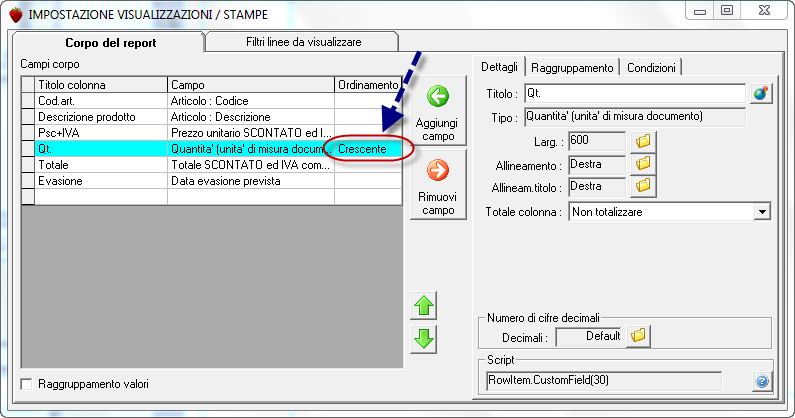Click the Decimali field showing Default

(589, 336)
